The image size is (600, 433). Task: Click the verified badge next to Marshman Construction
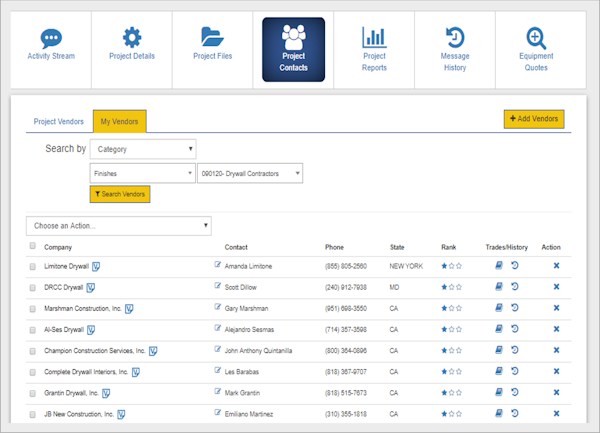129,309
